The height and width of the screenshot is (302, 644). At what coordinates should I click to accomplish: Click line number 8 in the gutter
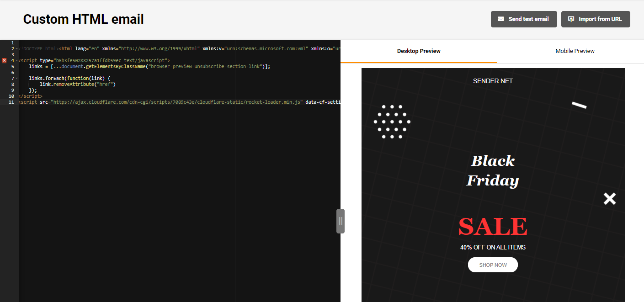pos(12,84)
